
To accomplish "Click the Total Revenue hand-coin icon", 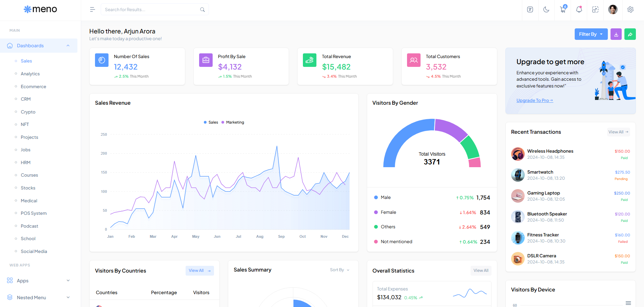I will click(310, 60).
